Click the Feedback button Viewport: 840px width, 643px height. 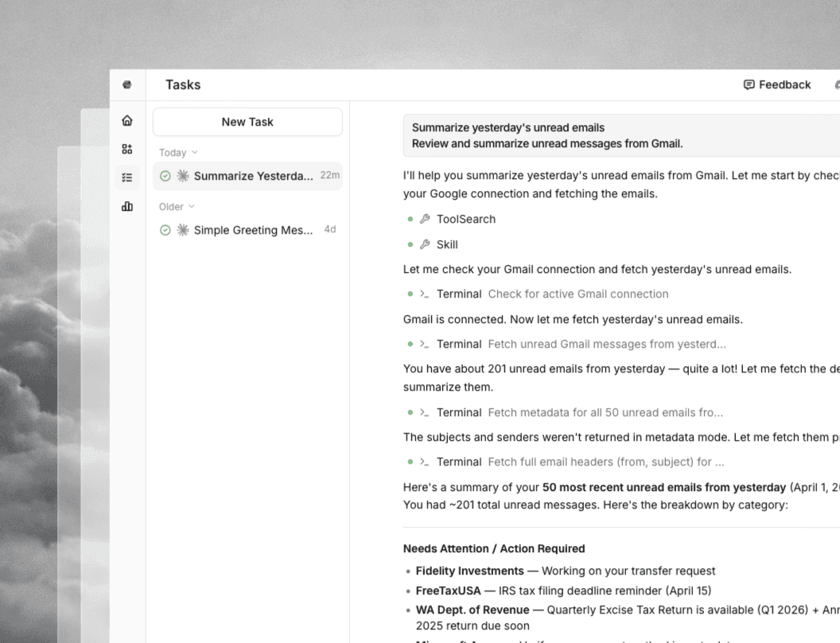click(777, 85)
